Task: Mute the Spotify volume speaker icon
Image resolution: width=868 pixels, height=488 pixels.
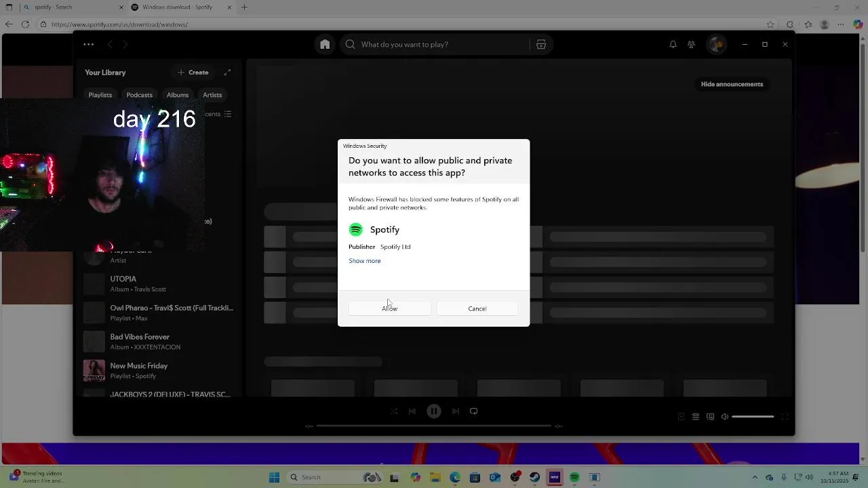Action: 724,417
